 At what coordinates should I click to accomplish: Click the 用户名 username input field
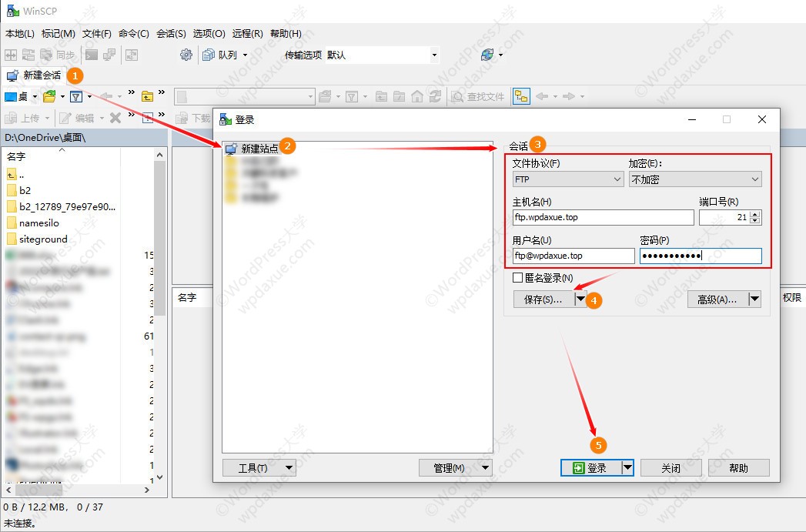tap(574, 256)
